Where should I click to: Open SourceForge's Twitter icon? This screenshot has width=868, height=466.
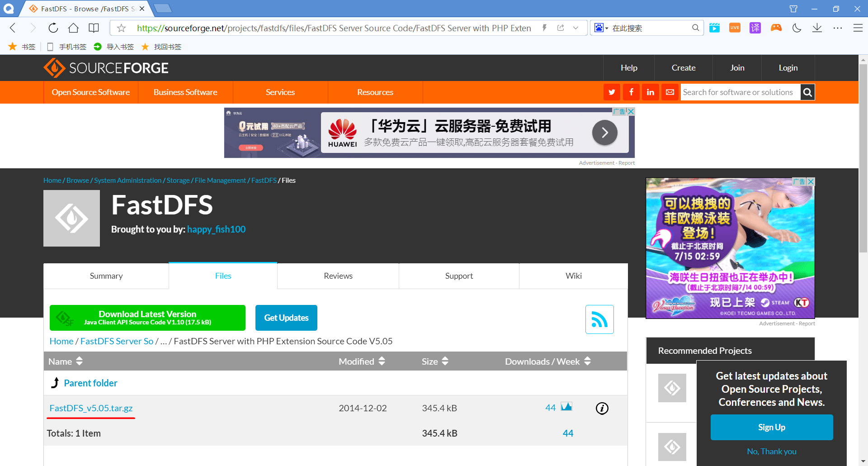(612, 92)
